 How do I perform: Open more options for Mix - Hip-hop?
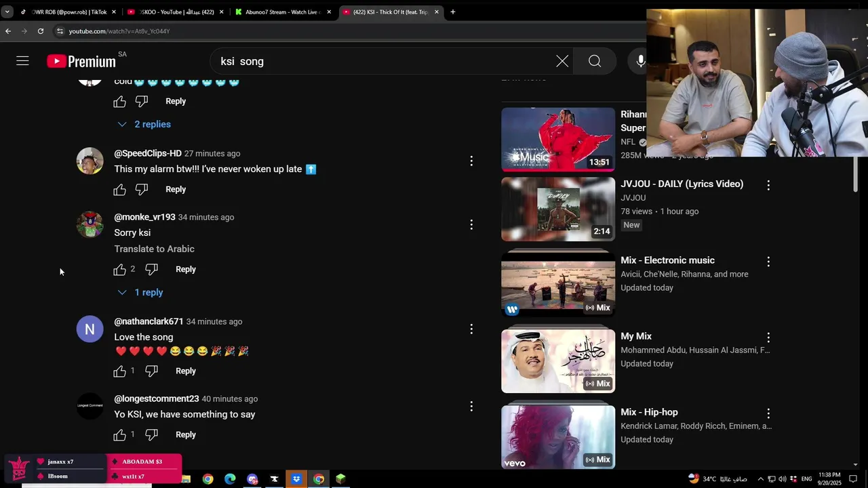point(768,413)
